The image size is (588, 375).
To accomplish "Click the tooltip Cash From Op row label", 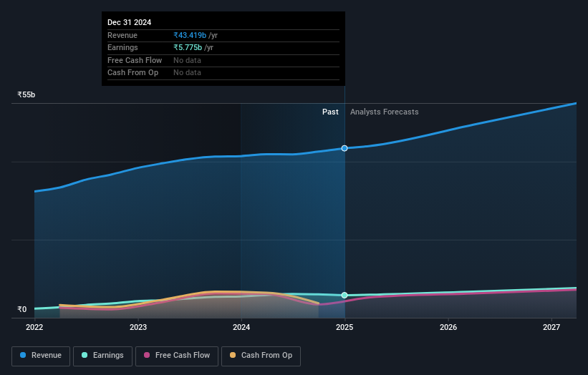I will [132, 73].
